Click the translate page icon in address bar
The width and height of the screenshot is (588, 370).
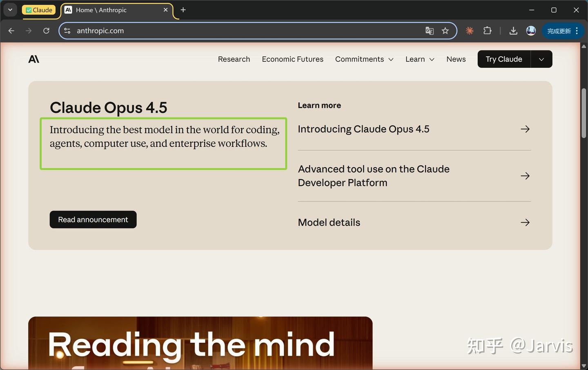pos(430,31)
